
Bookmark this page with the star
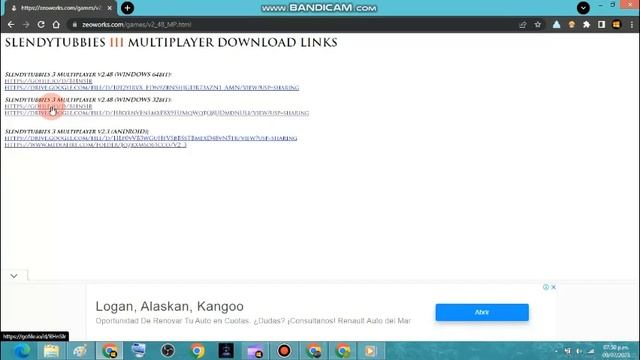point(538,24)
